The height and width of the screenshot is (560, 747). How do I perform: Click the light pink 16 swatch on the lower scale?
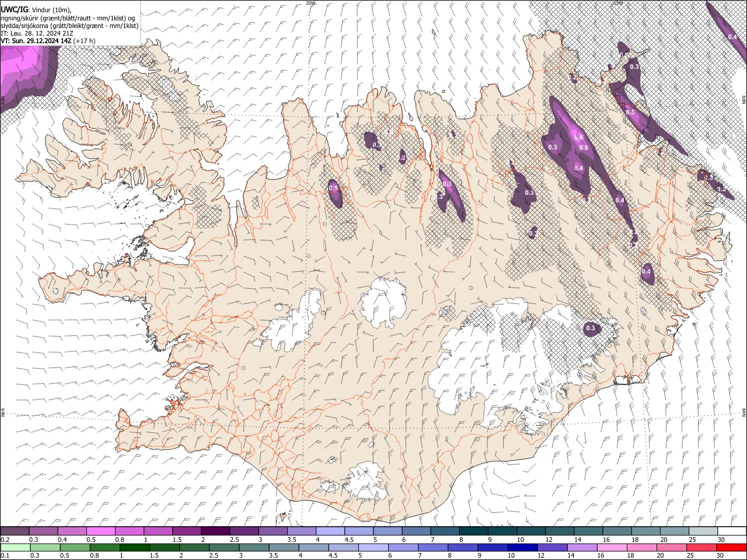[612, 547]
